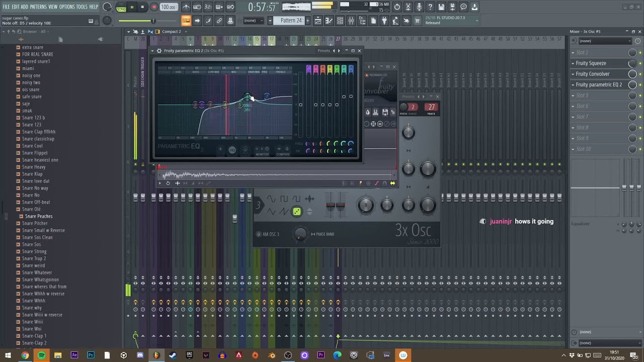This screenshot has height=362, width=644.
Task: Open Fruity Convolver slot menu arrow
Action: pos(573,74)
